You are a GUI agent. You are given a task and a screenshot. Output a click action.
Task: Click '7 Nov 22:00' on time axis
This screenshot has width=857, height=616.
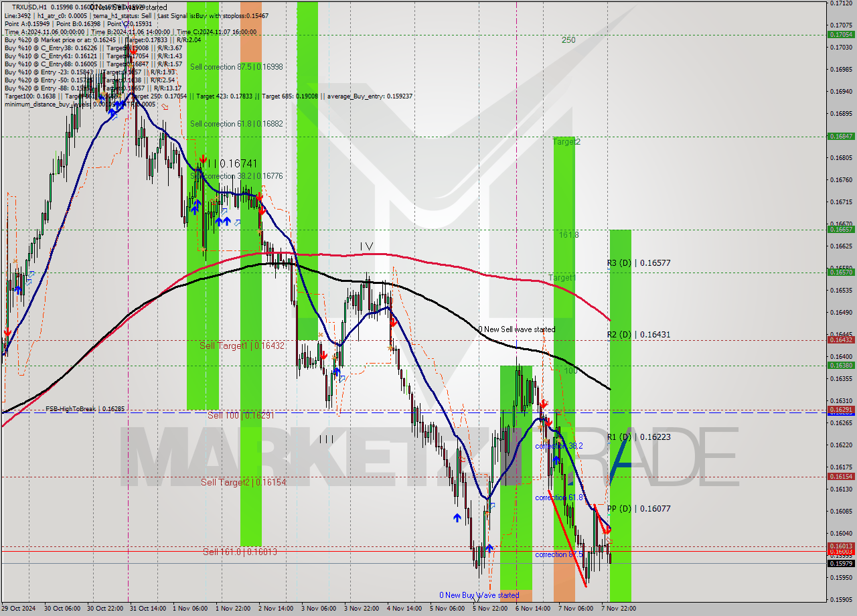coord(619,609)
